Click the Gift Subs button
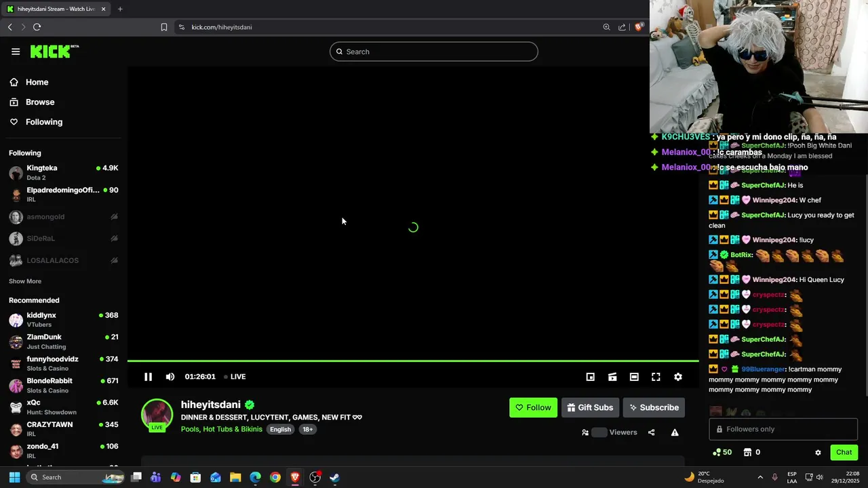Image resolution: width=868 pixels, height=488 pixels. pyautogui.click(x=590, y=407)
